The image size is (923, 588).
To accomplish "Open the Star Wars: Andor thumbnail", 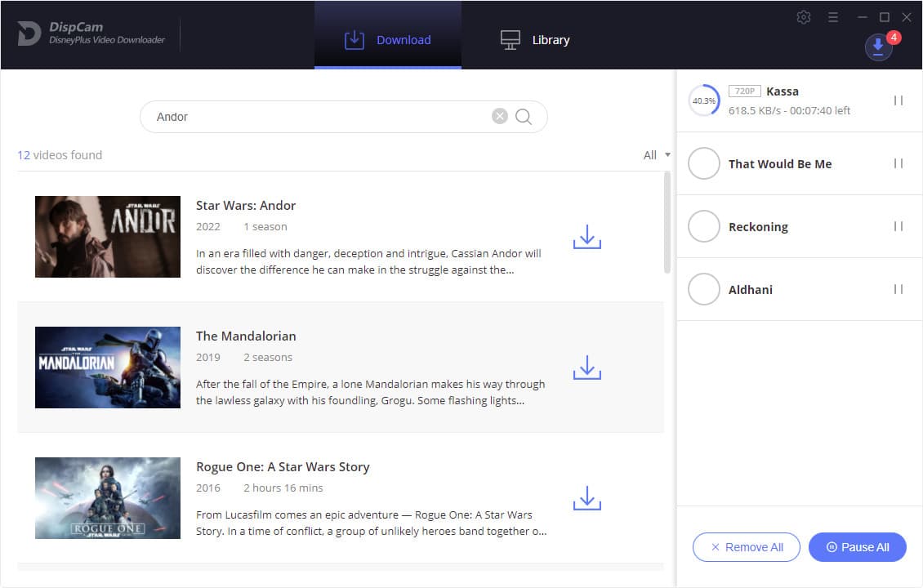I will [108, 237].
